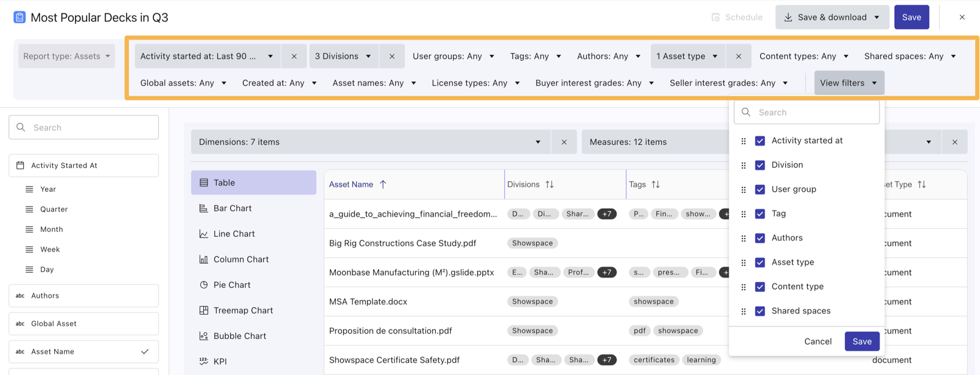Click sort arrows on Divisions column
This screenshot has width=980, height=375.
pos(550,184)
